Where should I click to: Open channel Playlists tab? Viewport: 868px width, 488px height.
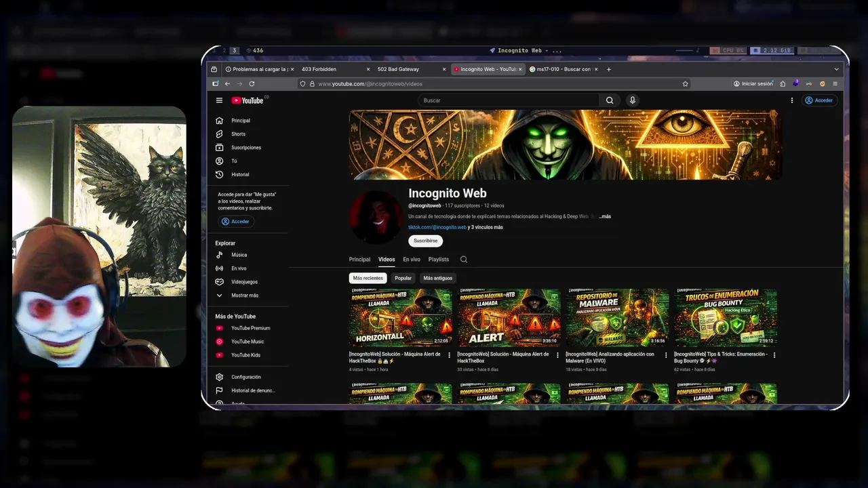(438, 260)
